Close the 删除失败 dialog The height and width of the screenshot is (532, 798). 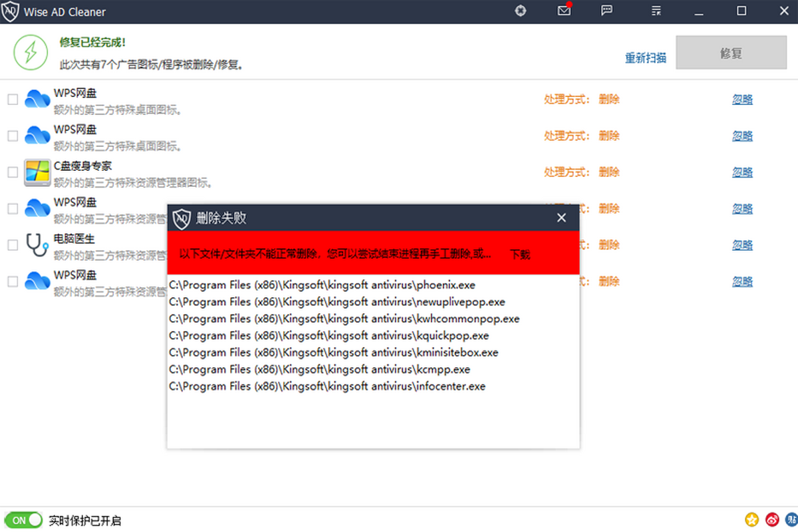tap(561, 218)
